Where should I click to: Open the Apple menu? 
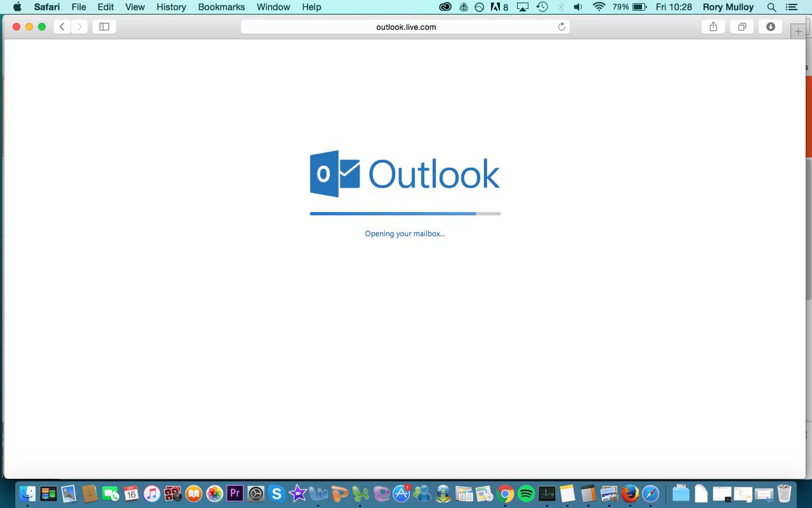(18, 7)
